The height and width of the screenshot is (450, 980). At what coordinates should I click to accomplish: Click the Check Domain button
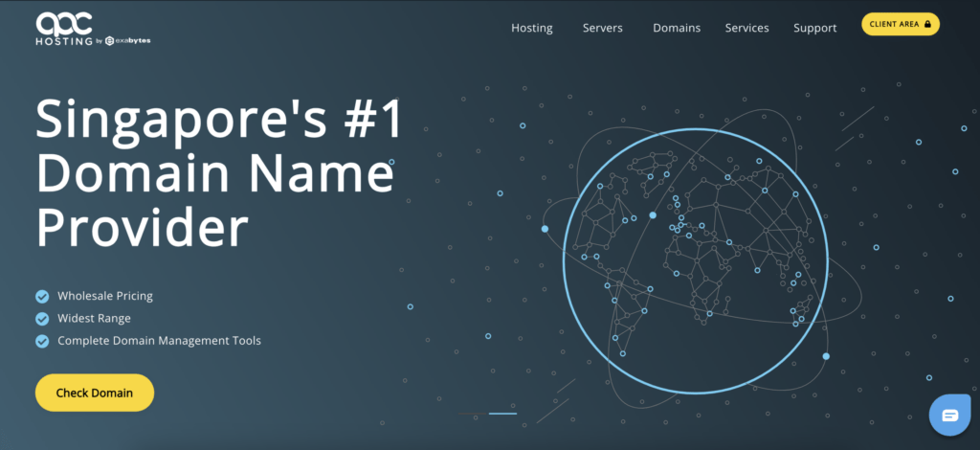pyautogui.click(x=95, y=394)
